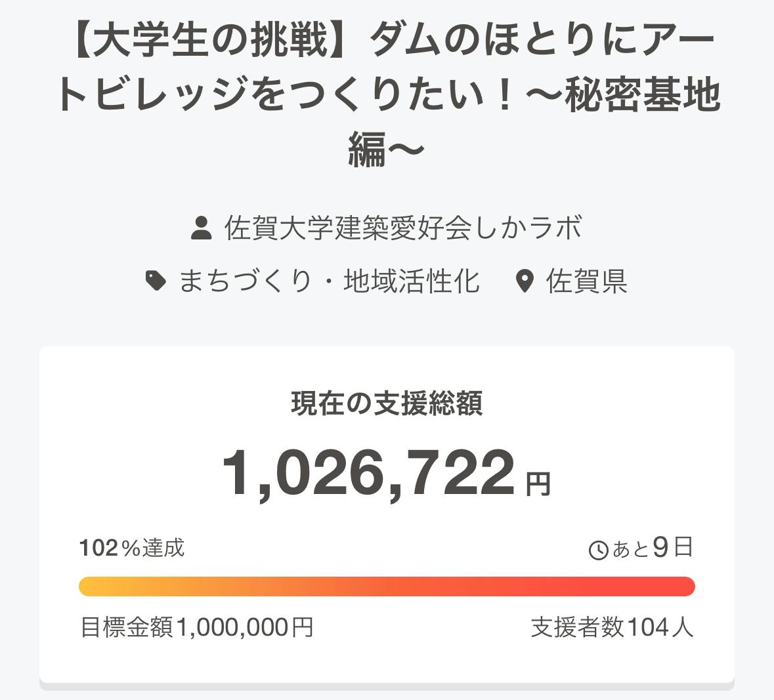
Task: Click the orange midpoint of the progress bar
Action: [x=387, y=586]
